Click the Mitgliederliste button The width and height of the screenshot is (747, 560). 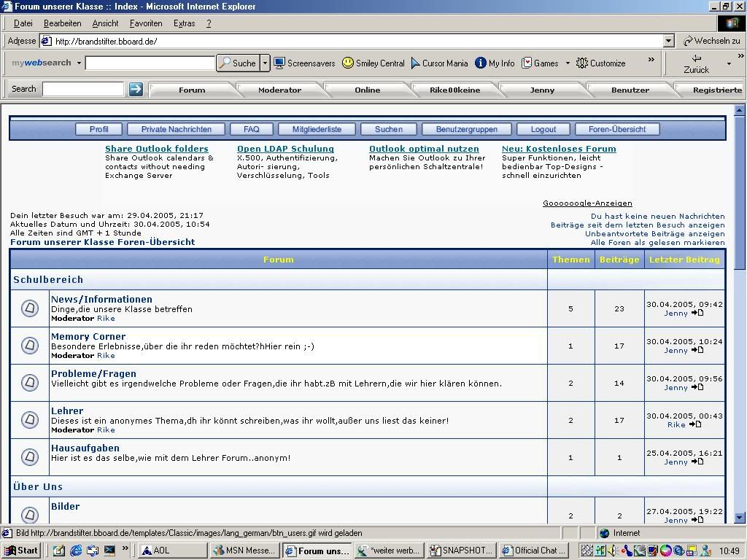pos(317,129)
